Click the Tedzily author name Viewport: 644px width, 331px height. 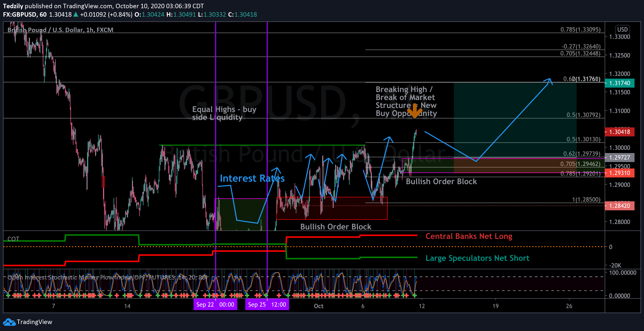[x=13, y=6]
